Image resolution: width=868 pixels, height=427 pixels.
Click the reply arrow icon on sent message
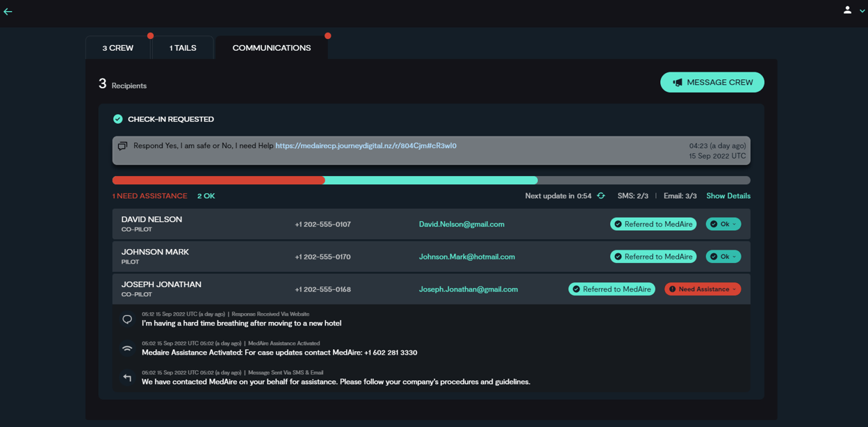(x=127, y=378)
